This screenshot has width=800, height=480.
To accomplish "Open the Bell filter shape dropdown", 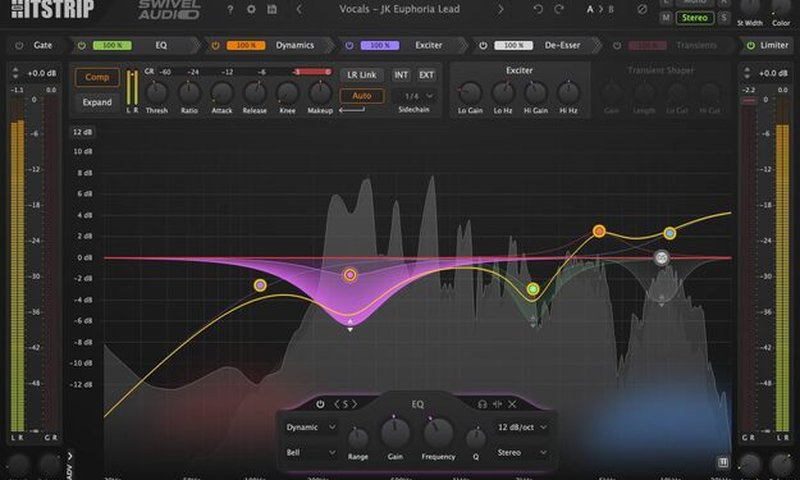I will point(312,452).
